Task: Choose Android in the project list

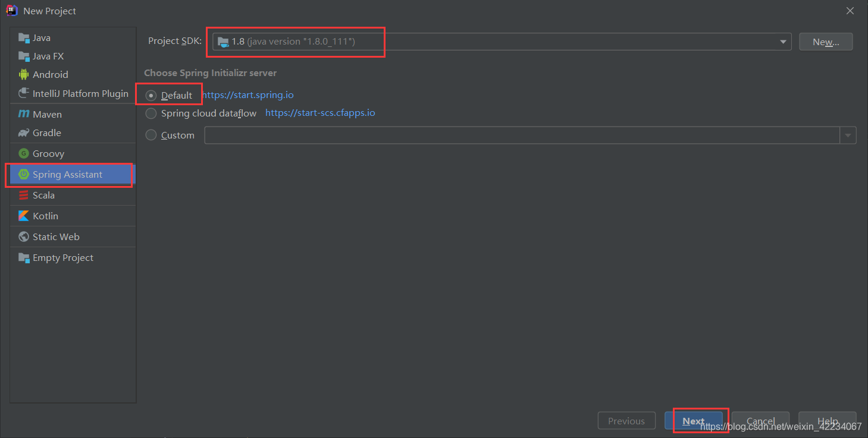Action: [73, 75]
